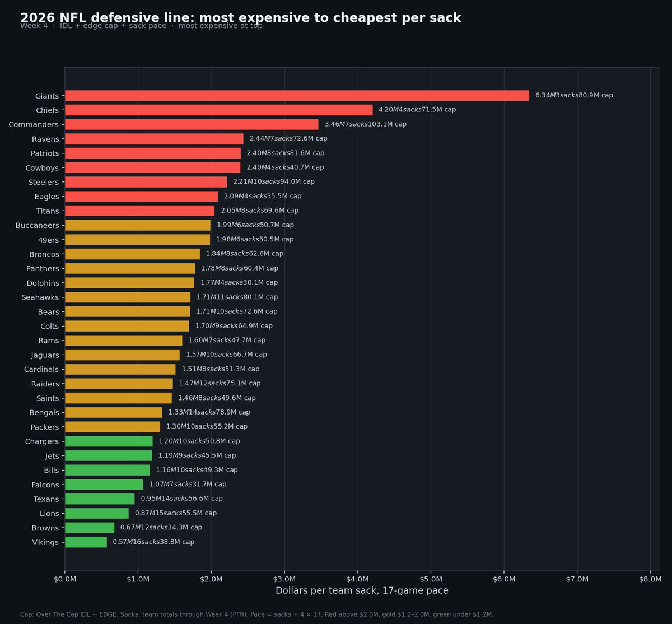Select the Chiefs bar in the chart
Viewport: 672px width, 624px height.
click(219, 110)
